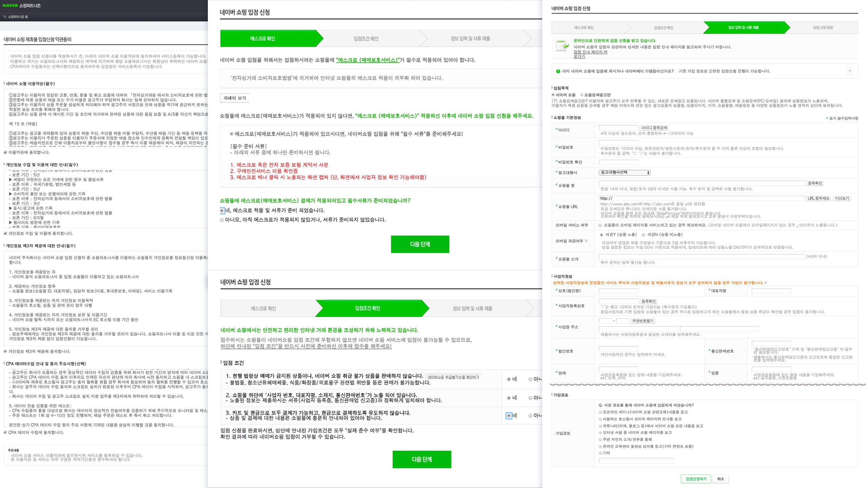Focus the 법인번호 input field

[618, 349]
